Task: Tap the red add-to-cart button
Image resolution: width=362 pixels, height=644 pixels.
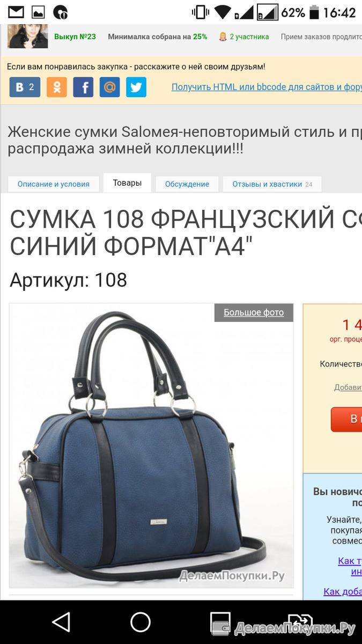Action: 346,419
